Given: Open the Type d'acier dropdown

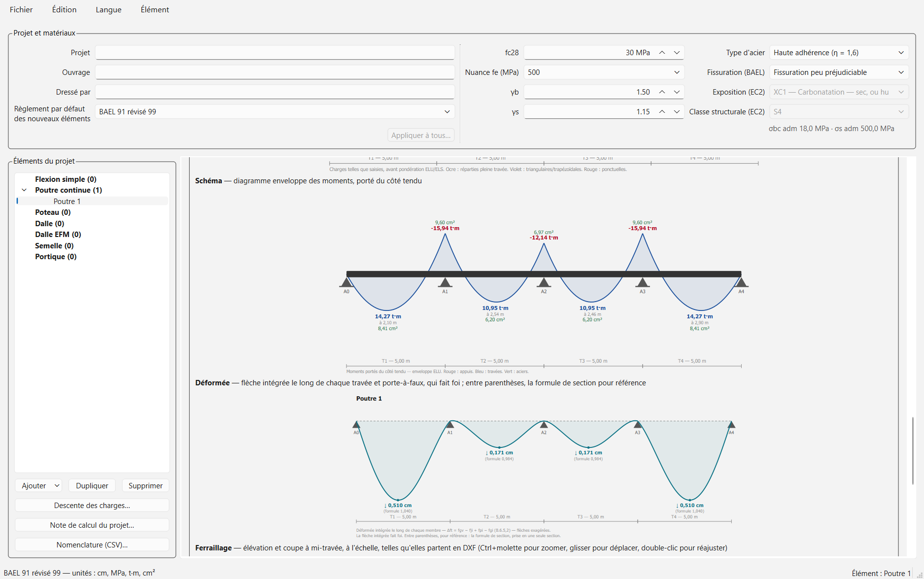Looking at the screenshot, I should pos(839,53).
